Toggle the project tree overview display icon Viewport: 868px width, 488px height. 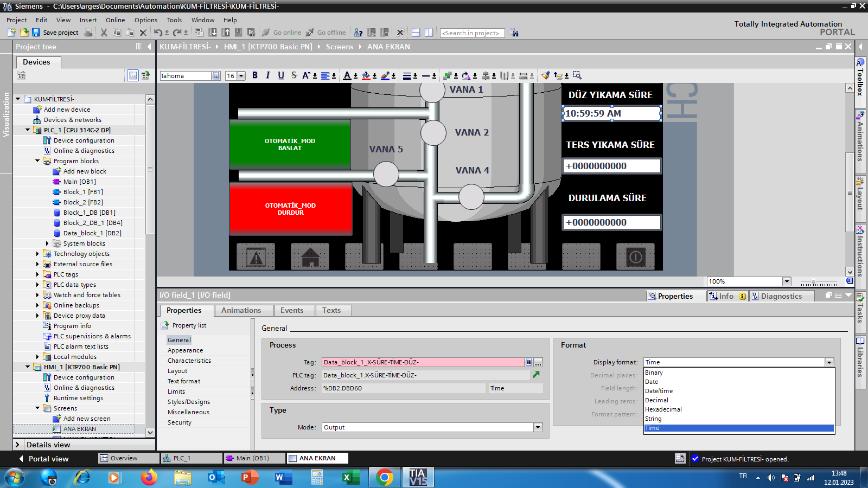[x=132, y=75]
